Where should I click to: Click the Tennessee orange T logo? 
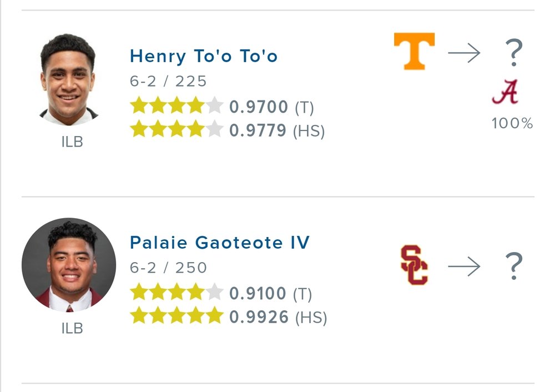pos(414,51)
